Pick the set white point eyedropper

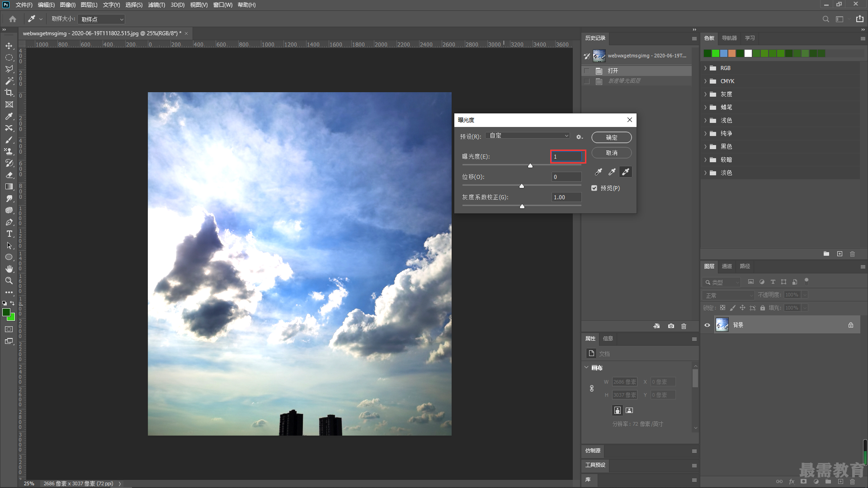coord(626,172)
